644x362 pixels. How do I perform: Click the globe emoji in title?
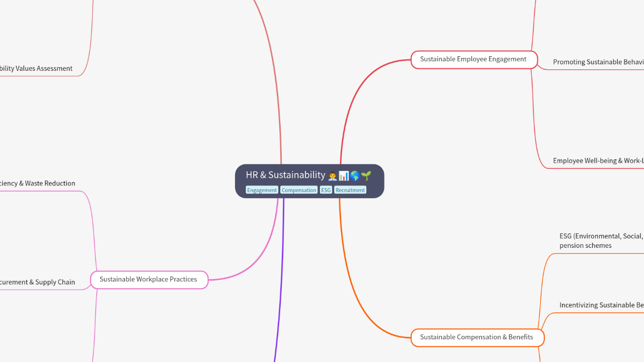(x=355, y=175)
